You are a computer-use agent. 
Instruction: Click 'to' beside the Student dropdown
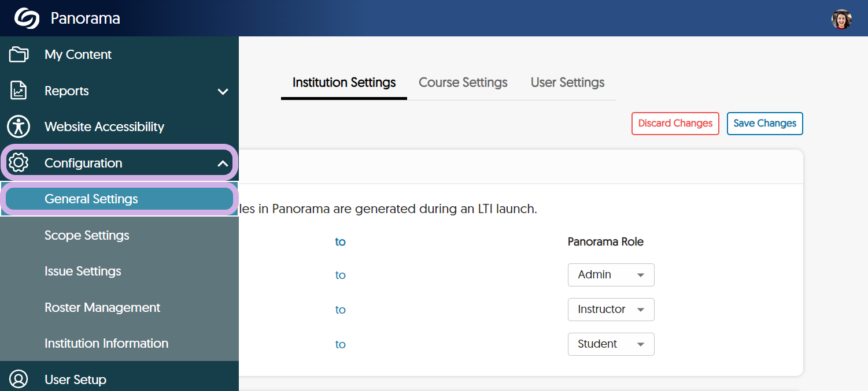click(340, 345)
